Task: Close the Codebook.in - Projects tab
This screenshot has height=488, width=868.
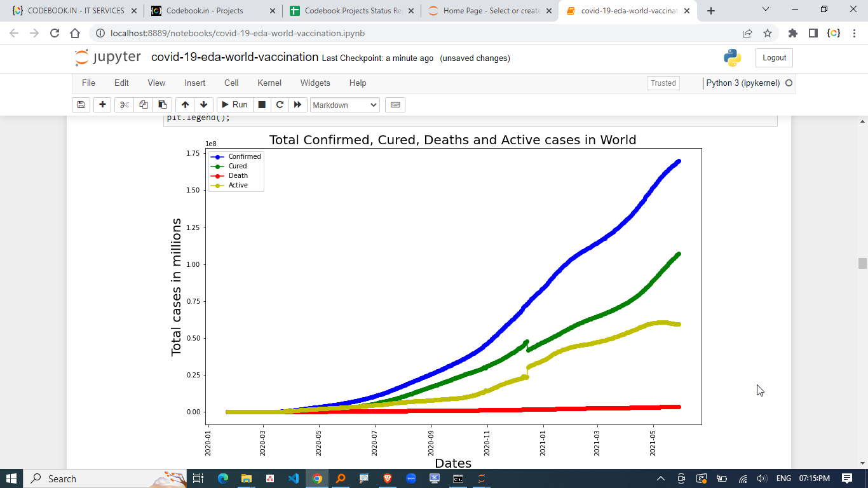Action: pos(272,11)
